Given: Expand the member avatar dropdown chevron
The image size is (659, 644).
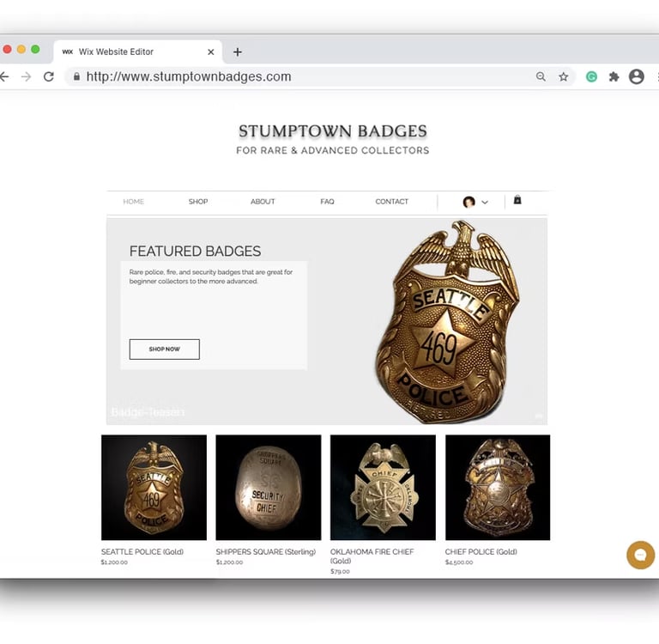Looking at the screenshot, I should point(485,203).
